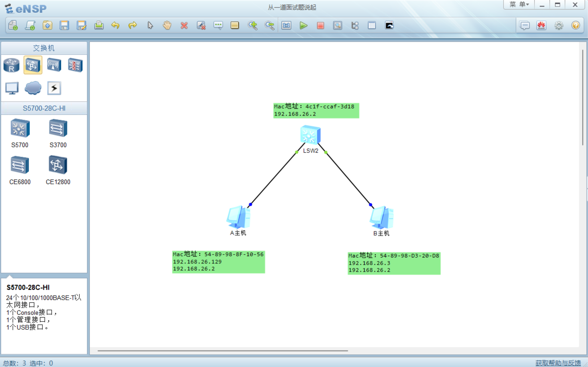The height and width of the screenshot is (367, 588).
Task: Zoom out of the topology
Action: [x=270, y=25]
